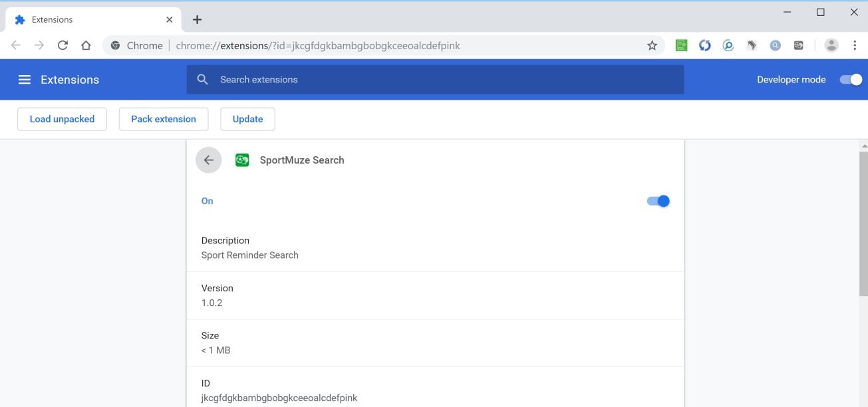This screenshot has width=868, height=407.
Task: Open the gray feather extension icon
Action: (x=752, y=45)
